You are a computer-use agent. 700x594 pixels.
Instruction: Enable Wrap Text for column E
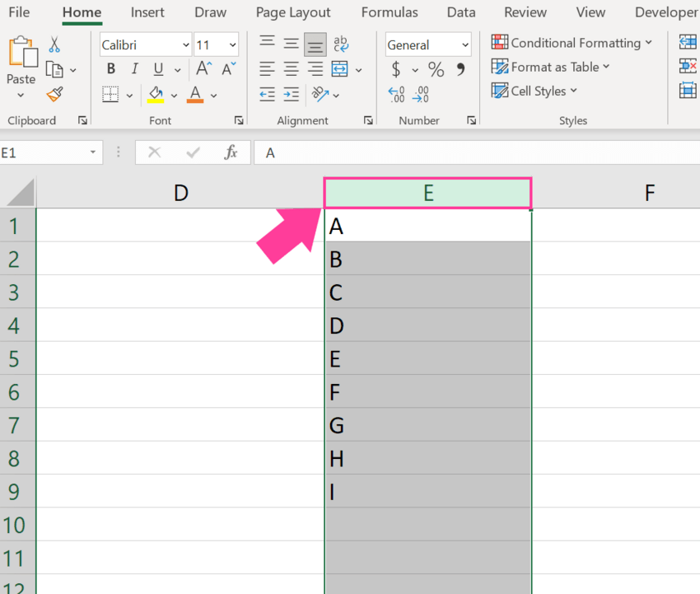coord(341,44)
